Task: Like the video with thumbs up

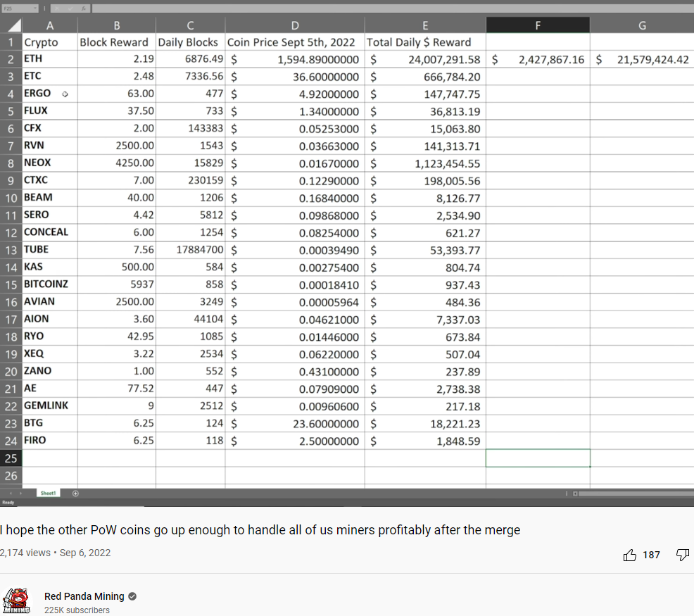Action: [630, 555]
